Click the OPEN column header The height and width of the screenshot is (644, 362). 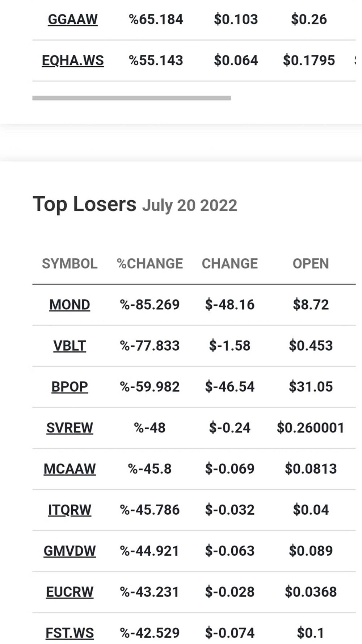pyautogui.click(x=311, y=264)
